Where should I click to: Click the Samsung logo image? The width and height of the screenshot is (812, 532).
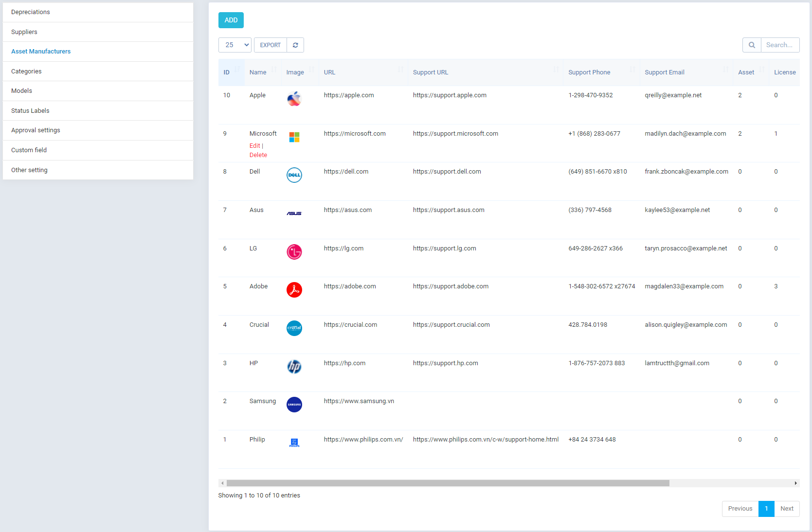[x=294, y=405]
